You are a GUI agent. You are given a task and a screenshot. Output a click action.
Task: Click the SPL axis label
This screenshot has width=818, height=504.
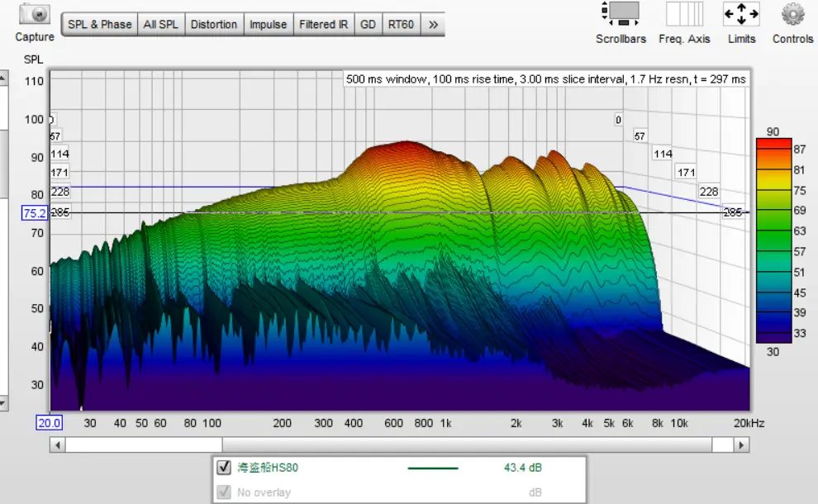[x=33, y=59]
